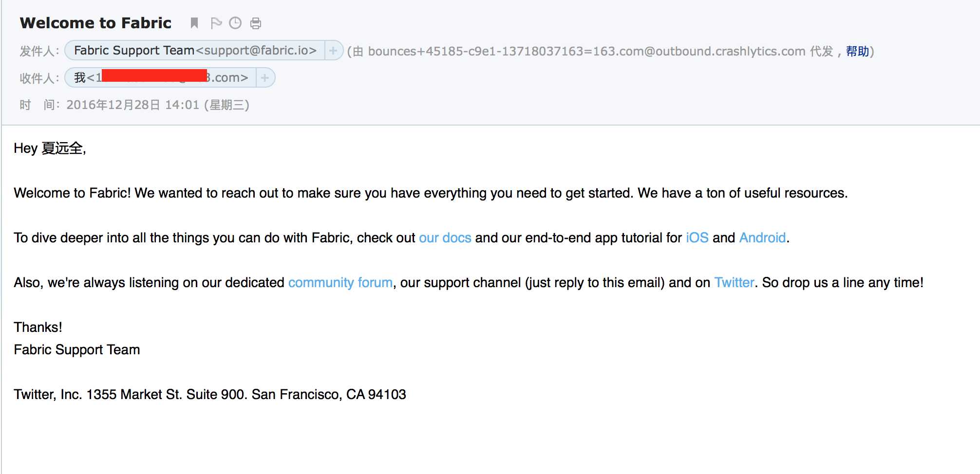Add recipient address with the plus button

click(265, 78)
